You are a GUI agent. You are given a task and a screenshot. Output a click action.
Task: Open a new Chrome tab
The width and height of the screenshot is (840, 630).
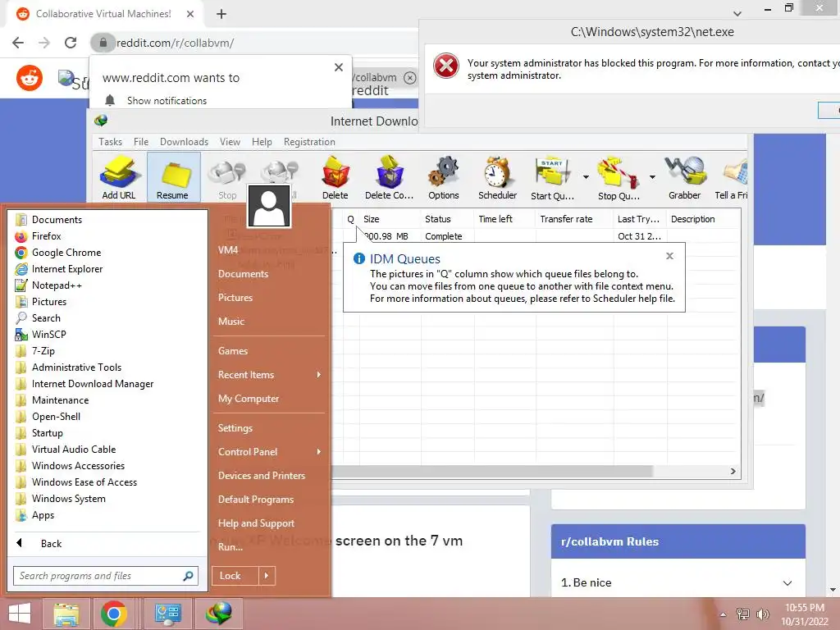click(221, 14)
